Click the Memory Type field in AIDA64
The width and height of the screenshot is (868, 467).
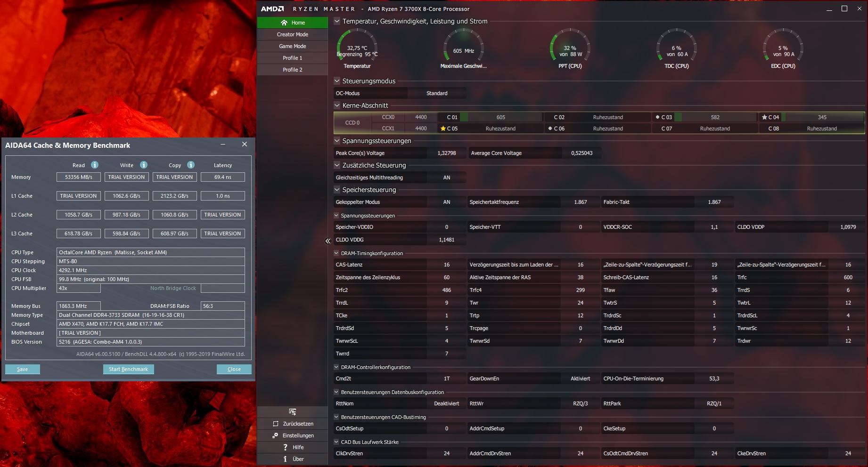pyautogui.click(x=151, y=315)
